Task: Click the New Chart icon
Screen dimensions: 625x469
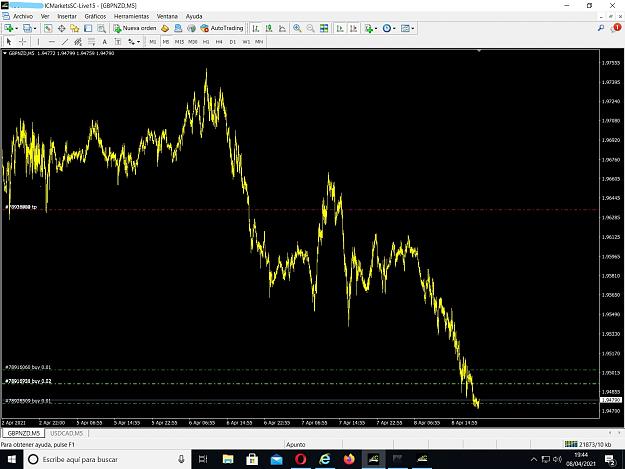Action: (x=9, y=28)
